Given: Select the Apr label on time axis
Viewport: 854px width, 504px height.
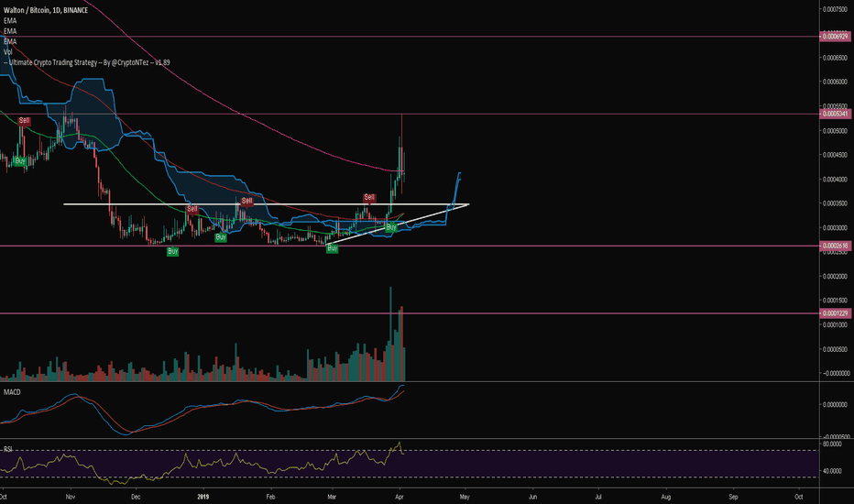Looking at the screenshot, I should [x=400, y=497].
